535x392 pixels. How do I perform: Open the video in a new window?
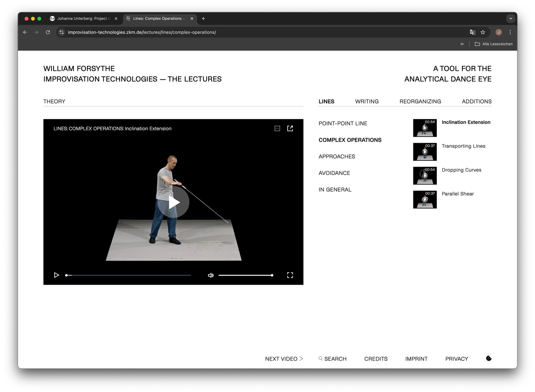click(290, 128)
